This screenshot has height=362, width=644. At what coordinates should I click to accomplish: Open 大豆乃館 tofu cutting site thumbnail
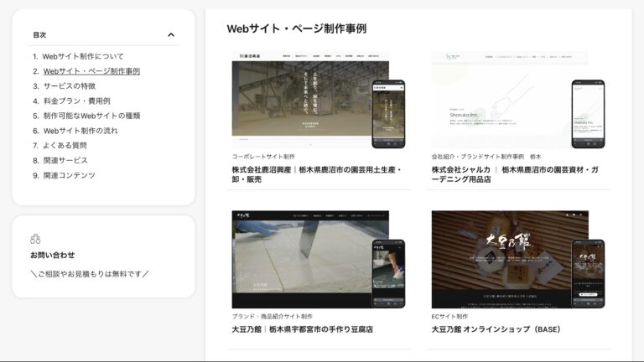(310, 259)
